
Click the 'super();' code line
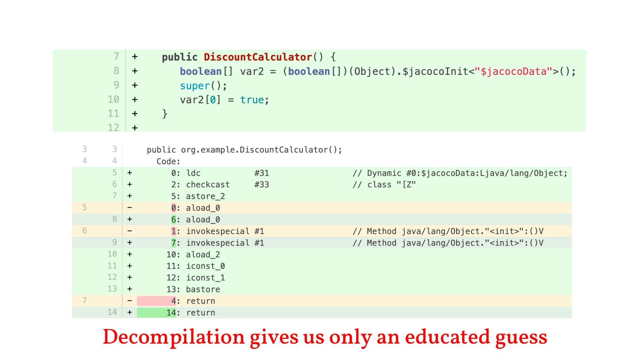coord(203,86)
